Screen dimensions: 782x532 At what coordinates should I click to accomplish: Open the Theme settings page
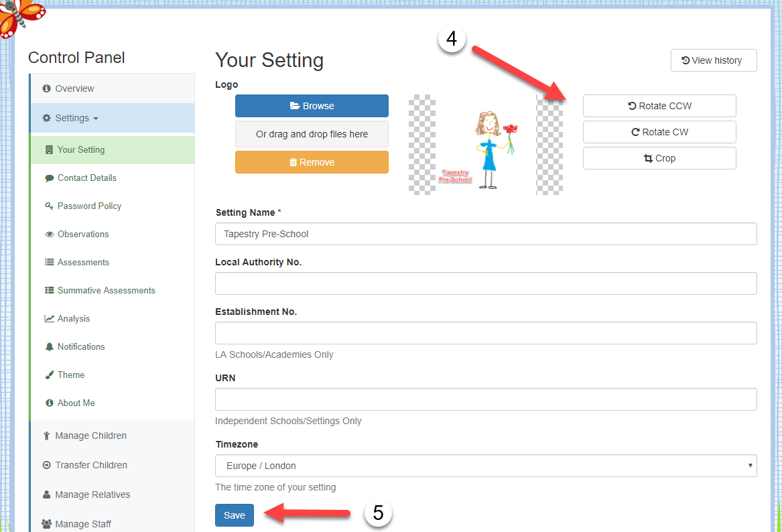[x=113, y=375]
